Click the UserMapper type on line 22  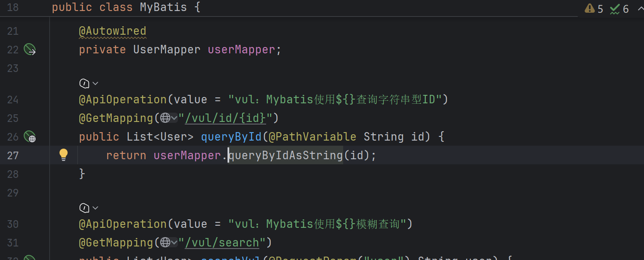point(167,50)
